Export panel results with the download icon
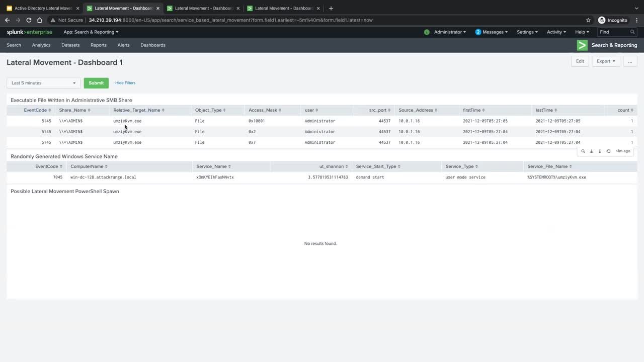Viewport: 644px width, 362px height. pos(591,151)
